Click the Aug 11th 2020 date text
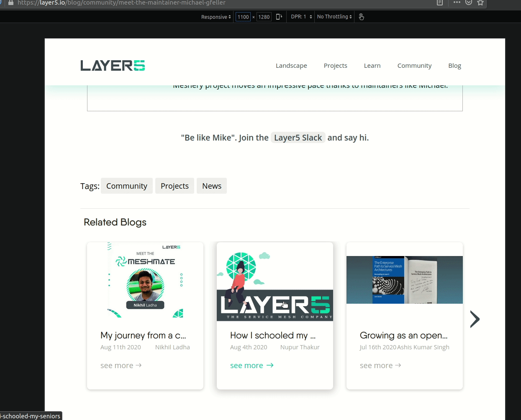This screenshot has height=420, width=521. point(121,347)
